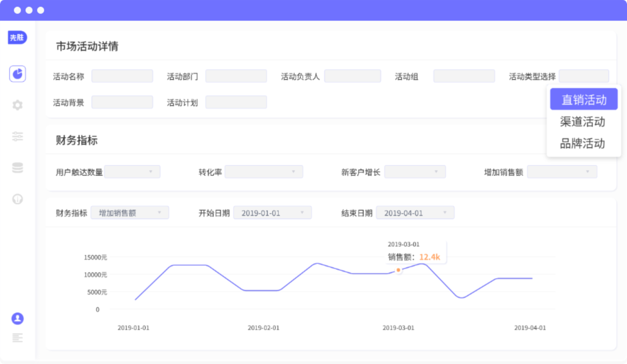The width and height of the screenshot is (627, 364).
Task: Click the 活动名称 input field
Action: click(122, 76)
